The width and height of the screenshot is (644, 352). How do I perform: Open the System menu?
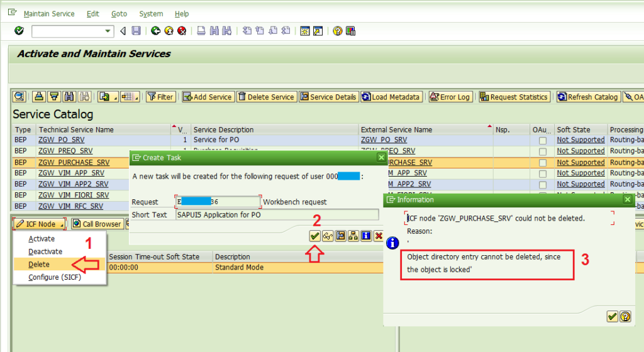coord(151,14)
